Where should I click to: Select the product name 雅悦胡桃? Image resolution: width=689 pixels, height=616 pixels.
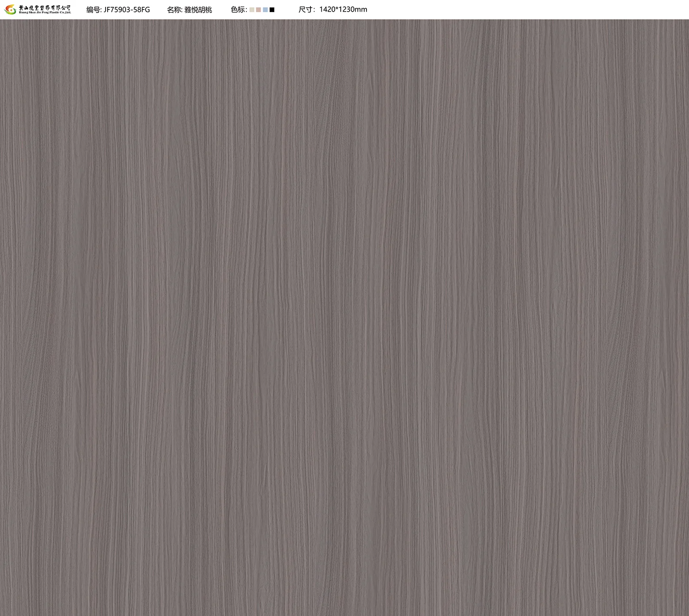pos(198,9)
